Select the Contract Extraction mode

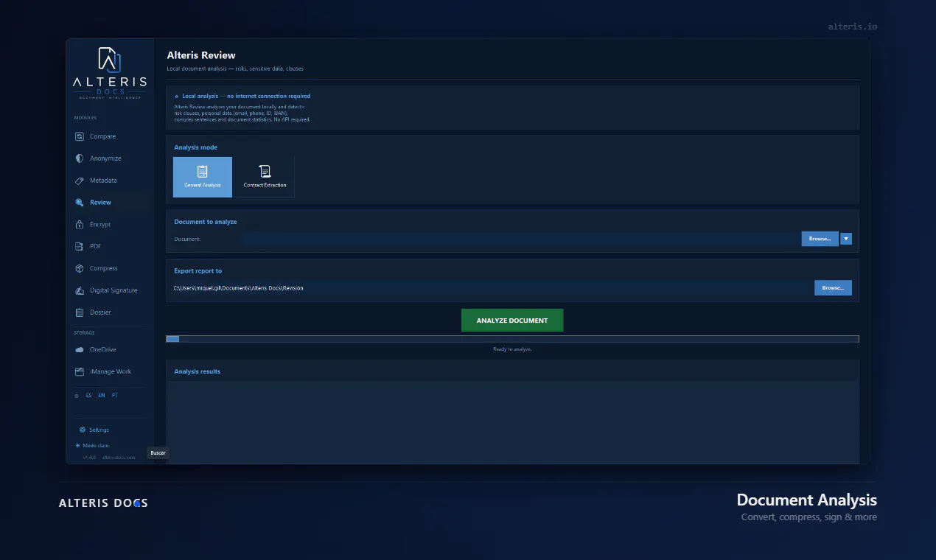[265, 177]
